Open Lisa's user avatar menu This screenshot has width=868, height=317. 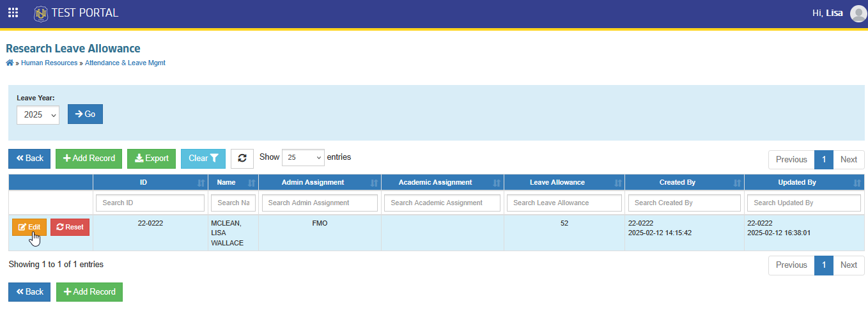pos(858,13)
